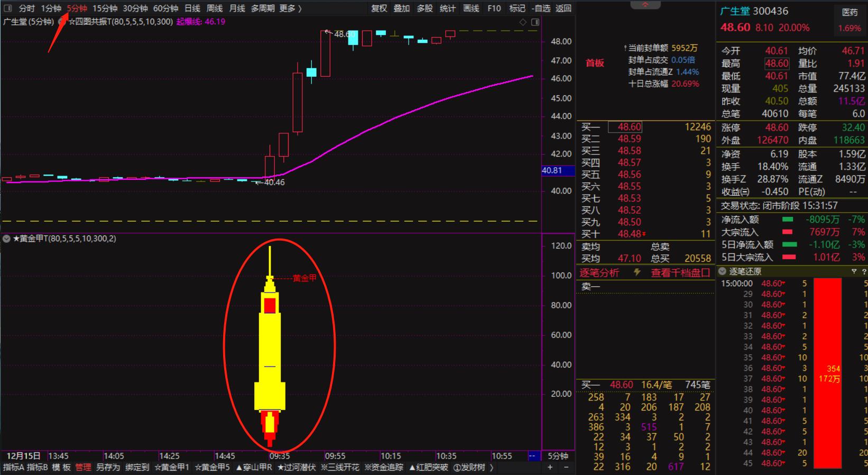Expand the 更多 periods dropdown
The height and width of the screenshot is (475, 868).
coord(290,8)
